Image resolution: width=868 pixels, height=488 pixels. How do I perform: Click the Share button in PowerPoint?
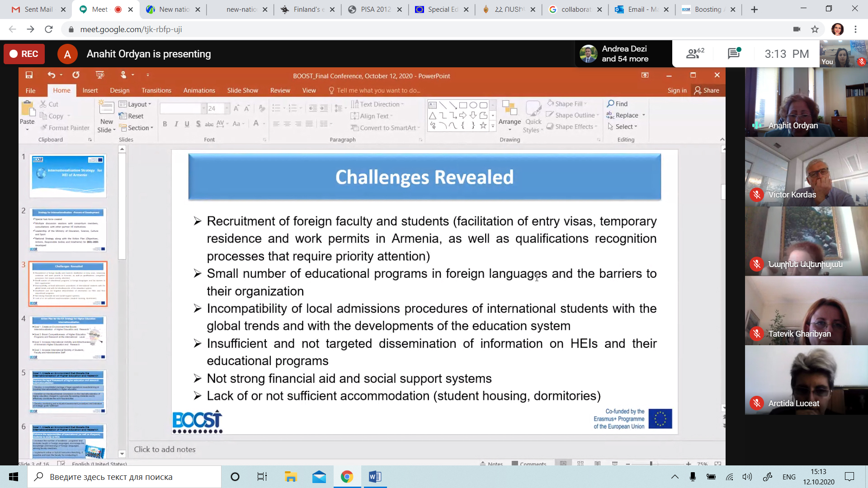[707, 90]
